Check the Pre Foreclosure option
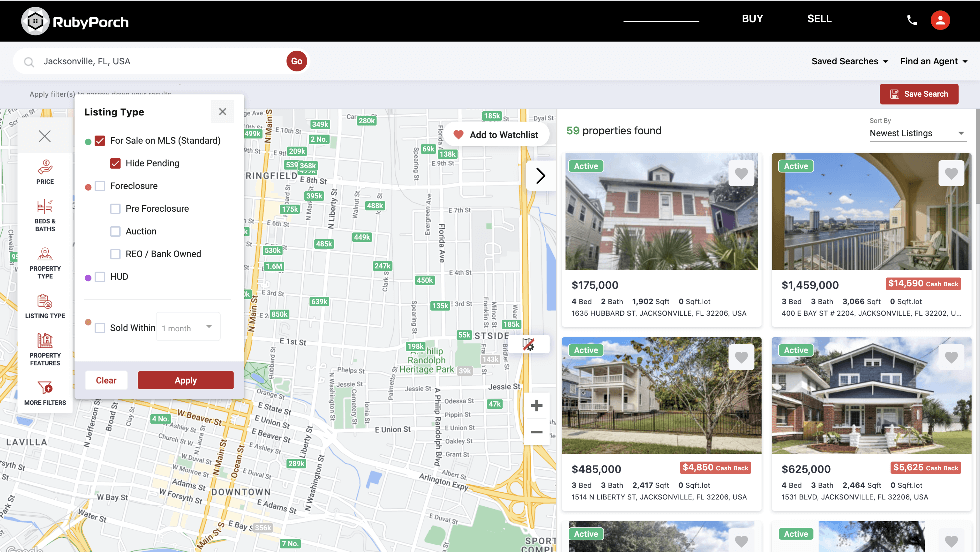 click(115, 209)
